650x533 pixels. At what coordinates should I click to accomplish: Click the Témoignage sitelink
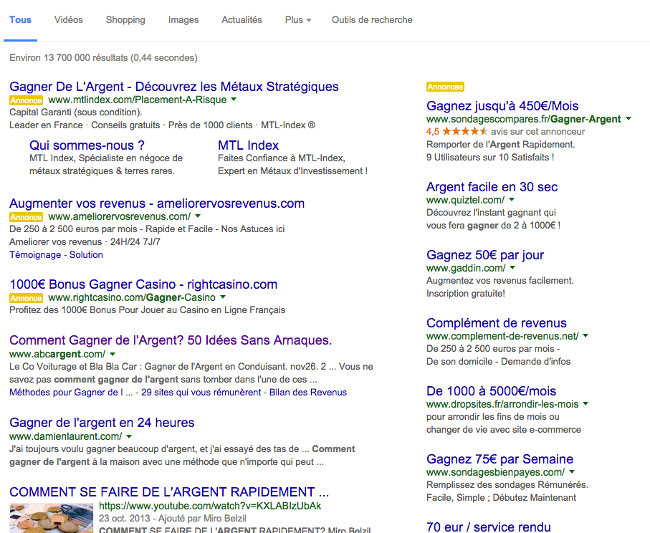tap(35, 255)
